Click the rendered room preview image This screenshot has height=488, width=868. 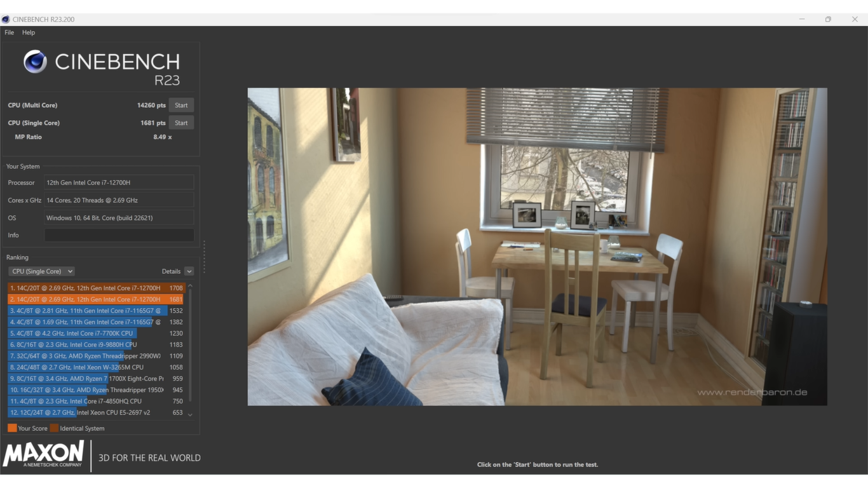tap(537, 247)
